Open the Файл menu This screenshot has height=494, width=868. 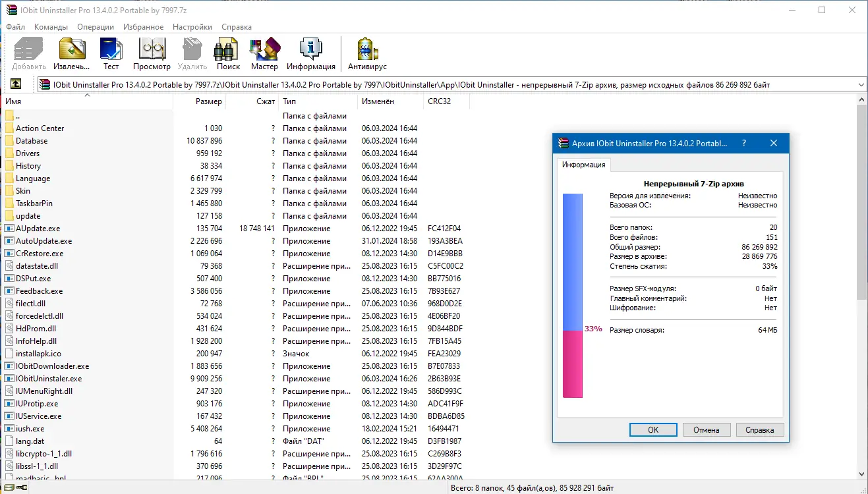[x=15, y=26]
